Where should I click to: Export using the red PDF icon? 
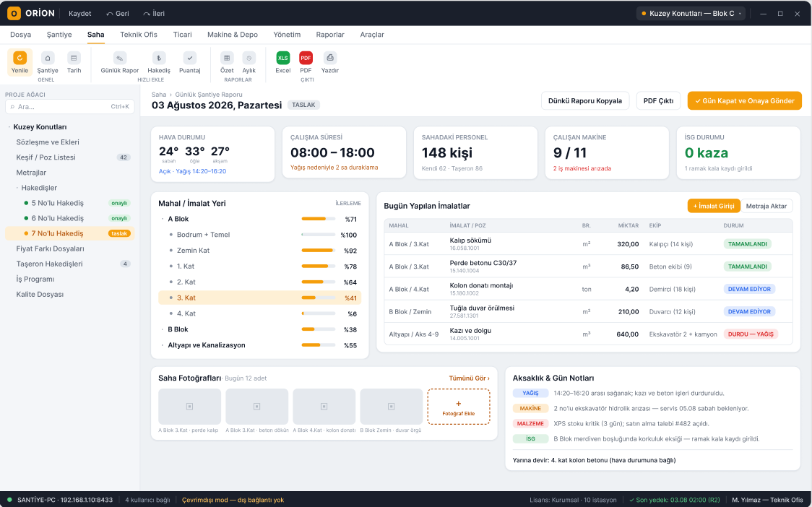pos(306,58)
